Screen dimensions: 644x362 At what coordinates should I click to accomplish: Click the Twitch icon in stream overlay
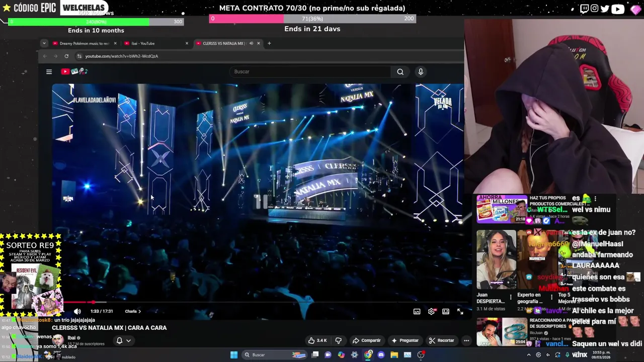pyautogui.click(x=584, y=9)
